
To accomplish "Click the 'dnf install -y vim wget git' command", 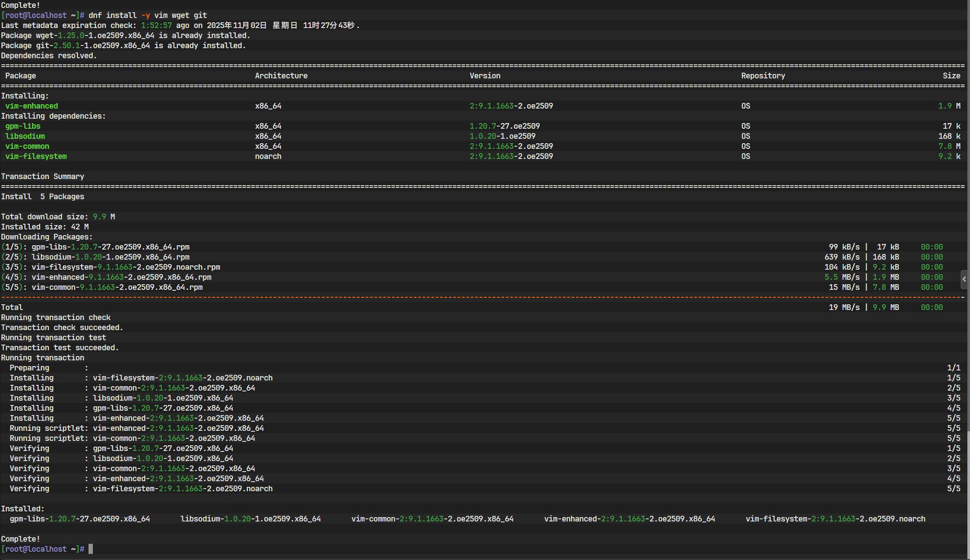I will tap(148, 15).
